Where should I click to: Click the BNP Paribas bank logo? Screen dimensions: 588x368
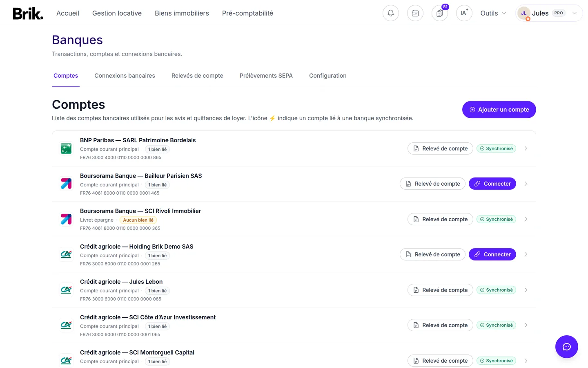coord(66,148)
